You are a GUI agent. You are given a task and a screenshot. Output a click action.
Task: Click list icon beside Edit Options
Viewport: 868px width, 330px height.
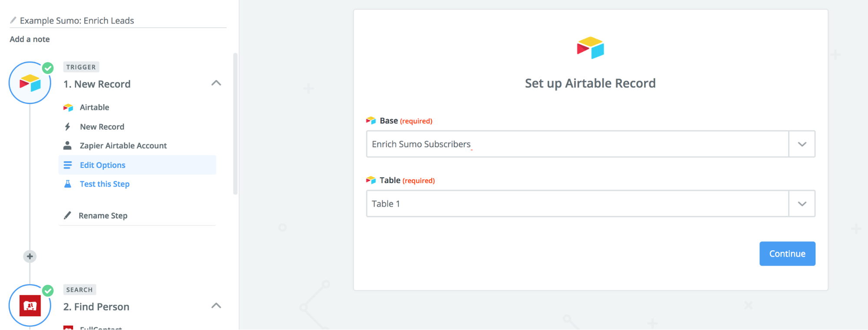point(68,165)
